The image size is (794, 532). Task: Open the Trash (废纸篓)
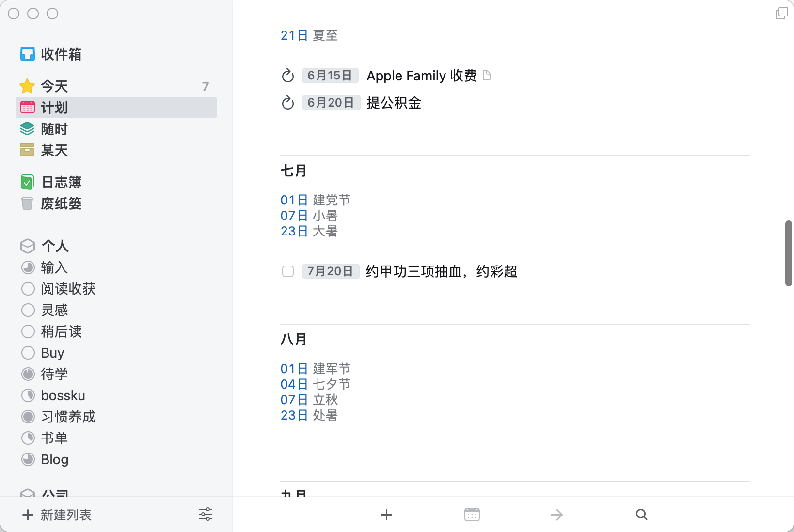pyautogui.click(x=61, y=203)
